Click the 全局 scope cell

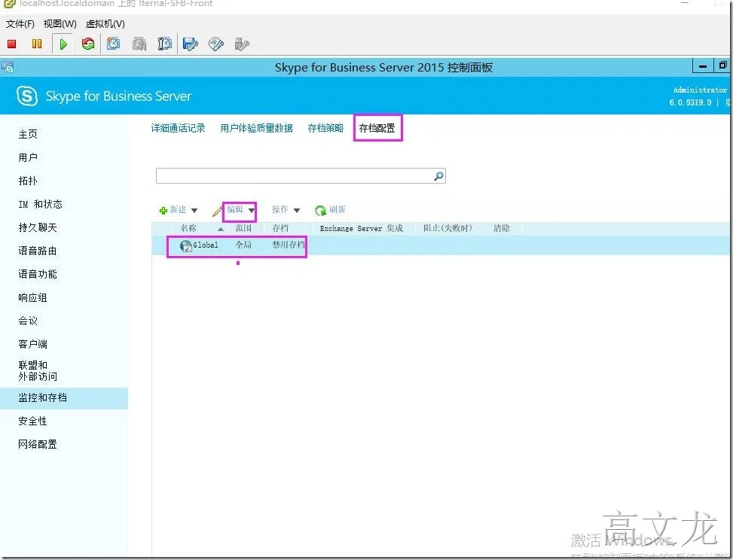point(243,245)
